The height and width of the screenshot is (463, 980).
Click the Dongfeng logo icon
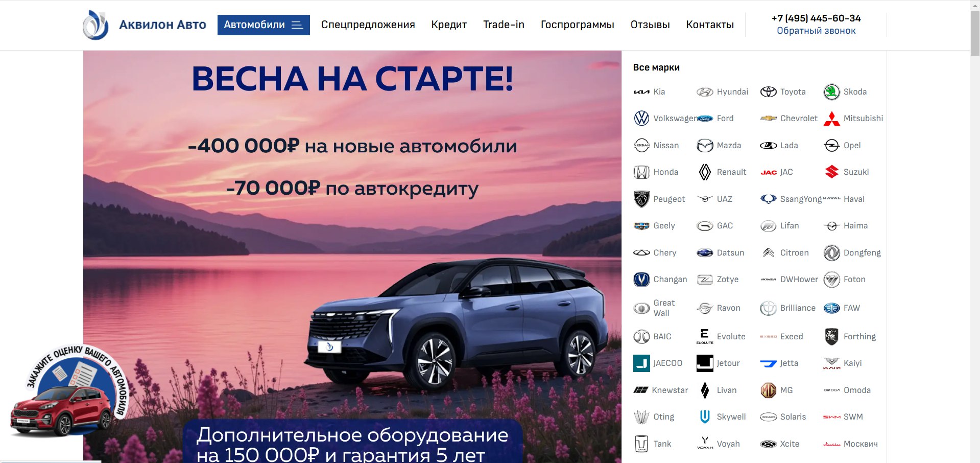pyautogui.click(x=831, y=252)
